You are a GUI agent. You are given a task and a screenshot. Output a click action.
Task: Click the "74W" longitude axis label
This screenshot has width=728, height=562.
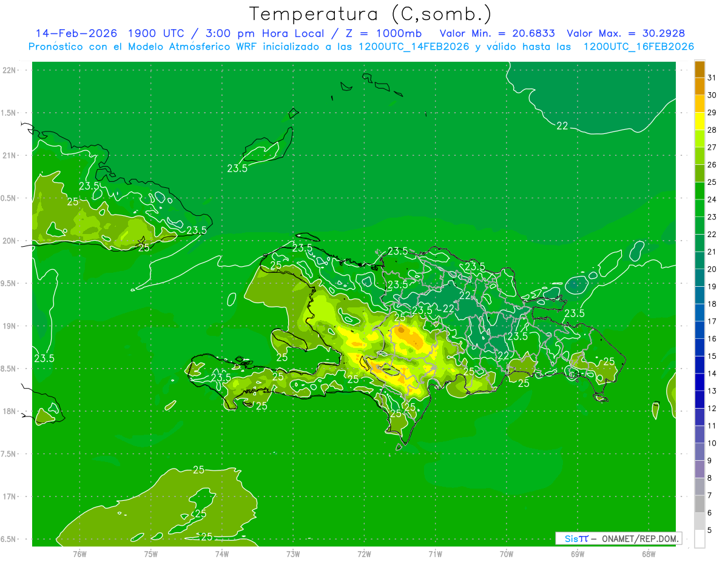pos(221,554)
